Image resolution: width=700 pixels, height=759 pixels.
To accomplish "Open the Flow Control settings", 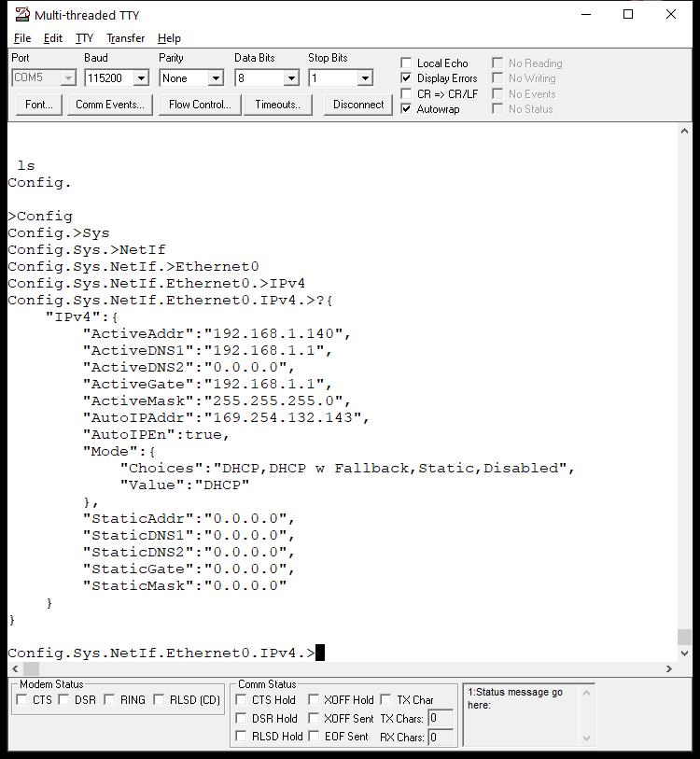I will (x=200, y=105).
